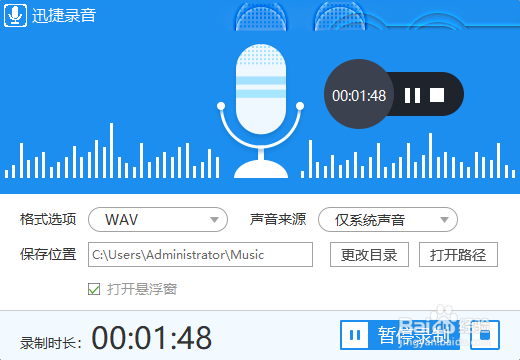Stop recording from the floating widget
520x360 pixels.
click(437, 95)
